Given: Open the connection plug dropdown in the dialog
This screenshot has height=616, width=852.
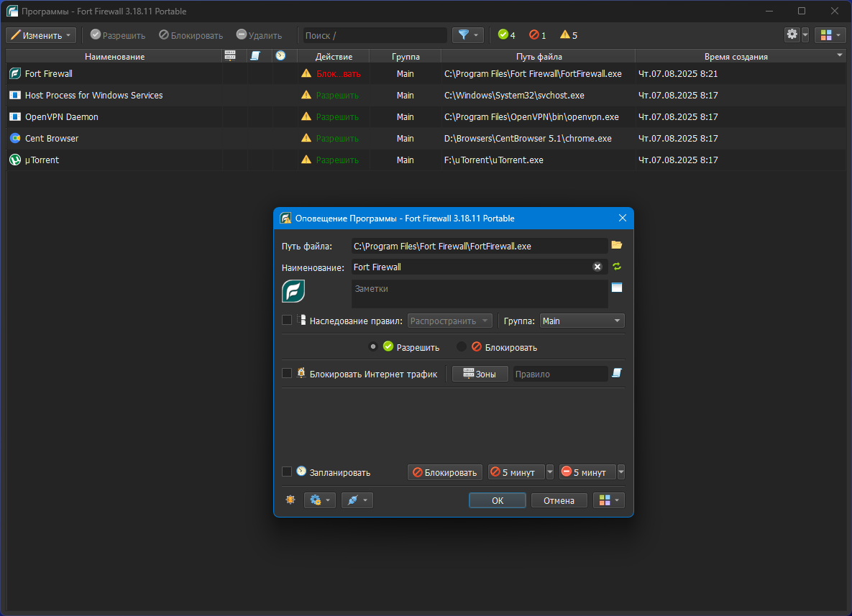Looking at the screenshot, I should click(357, 500).
